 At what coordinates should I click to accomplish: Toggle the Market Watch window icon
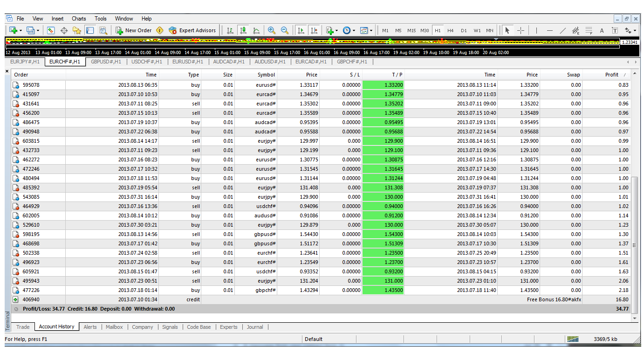click(x=51, y=30)
